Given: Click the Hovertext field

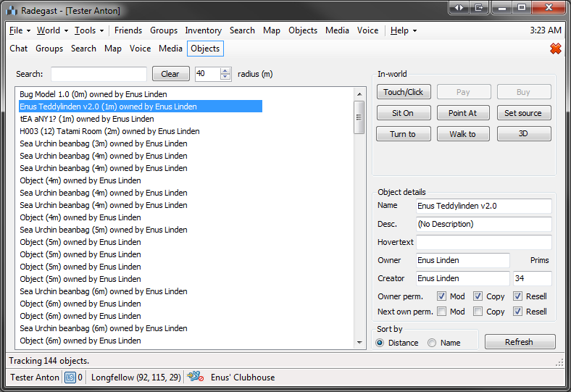Looking at the screenshot, I should (x=483, y=242).
